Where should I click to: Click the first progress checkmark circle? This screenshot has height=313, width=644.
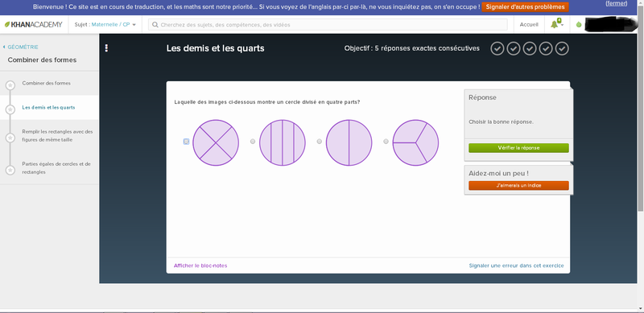(497, 48)
